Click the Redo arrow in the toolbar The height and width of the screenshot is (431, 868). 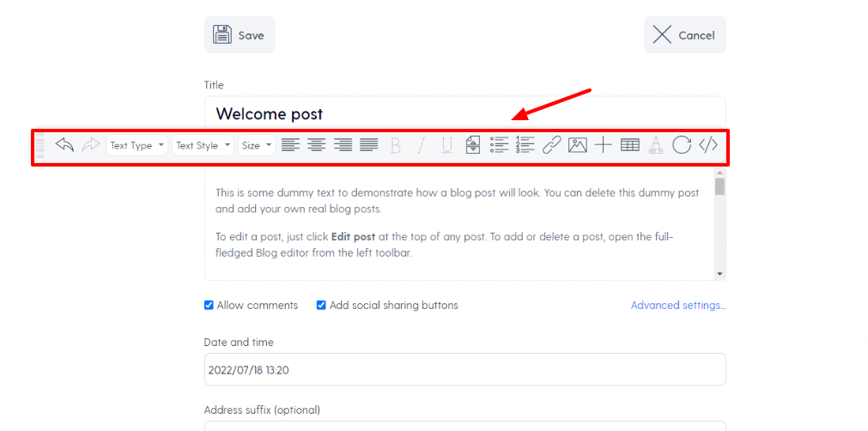[x=91, y=145]
